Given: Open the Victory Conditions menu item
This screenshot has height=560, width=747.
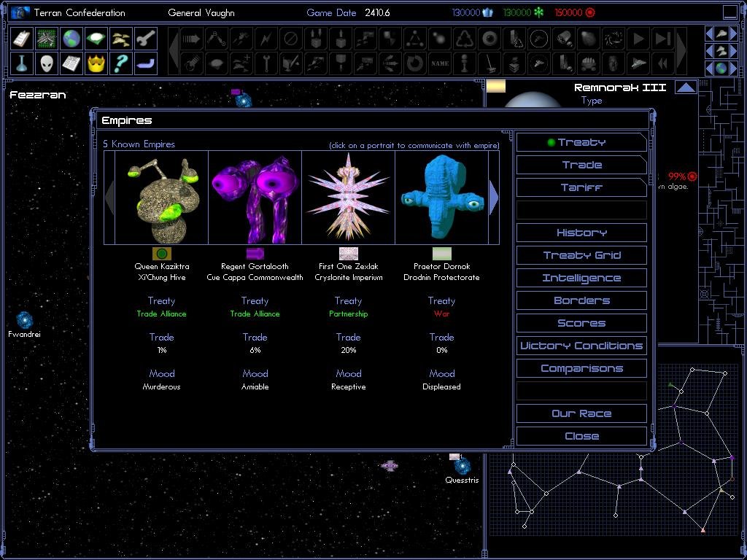Looking at the screenshot, I should tap(581, 346).
